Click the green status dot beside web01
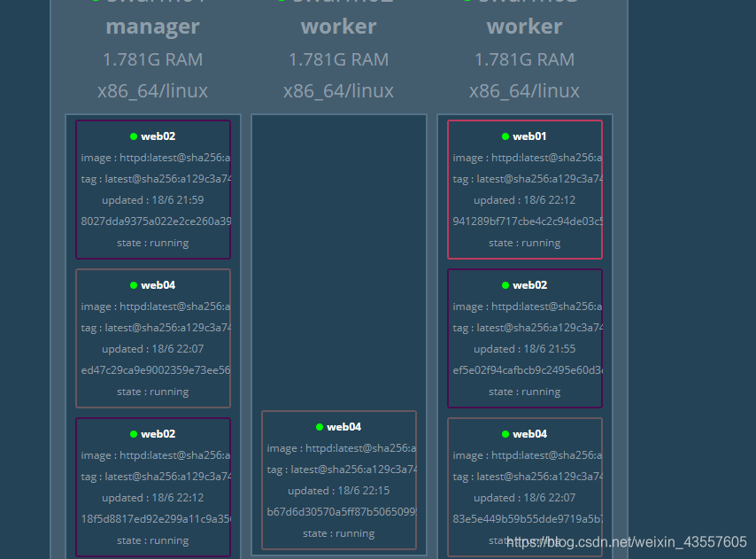The height and width of the screenshot is (559, 756). [x=505, y=136]
